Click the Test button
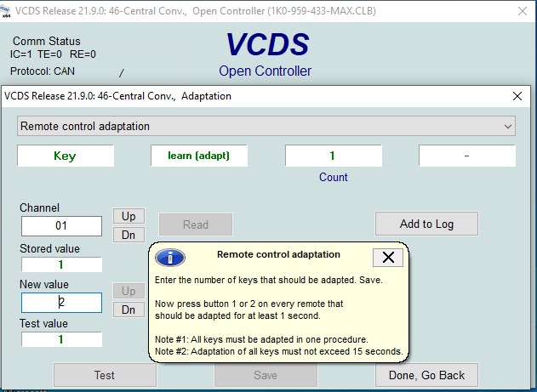The height and width of the screenshot is (392, 537). coord(105,375)
